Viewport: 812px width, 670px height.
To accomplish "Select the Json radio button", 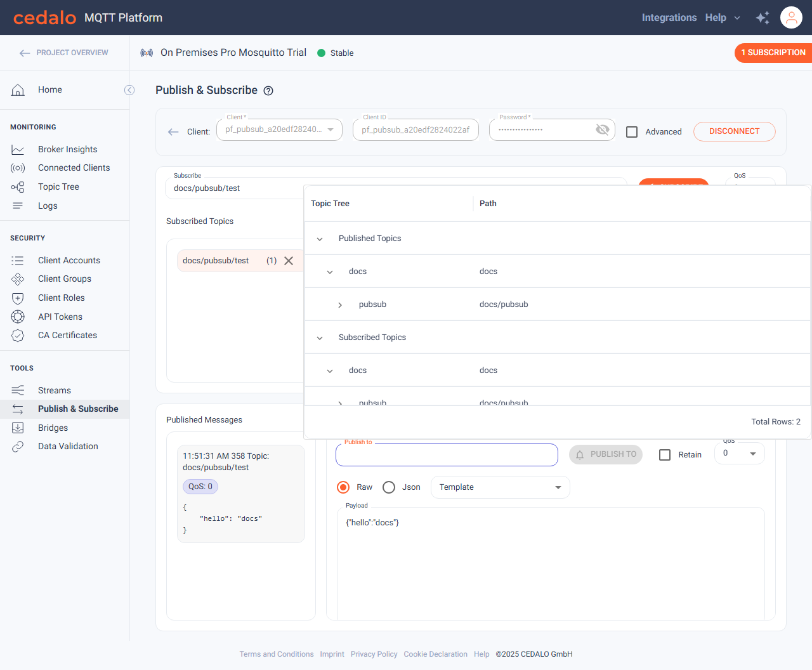I will coord(389,487).
